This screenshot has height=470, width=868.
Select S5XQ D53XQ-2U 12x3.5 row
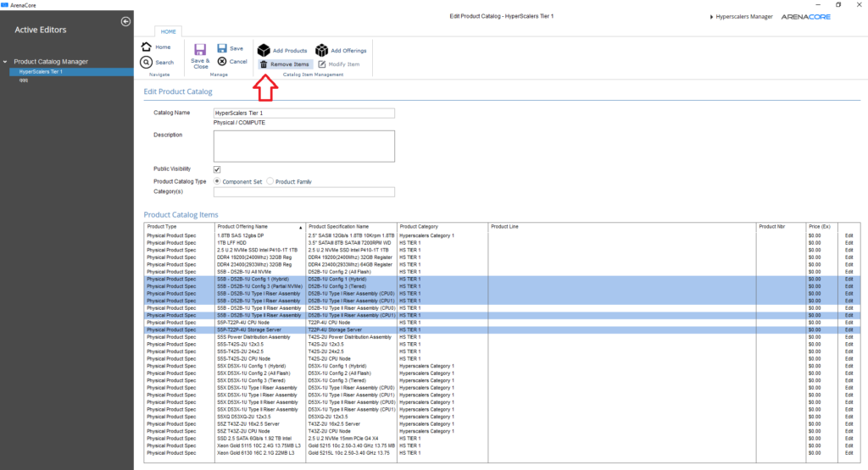pos(502,417)
